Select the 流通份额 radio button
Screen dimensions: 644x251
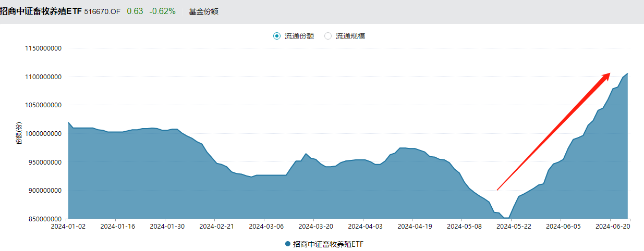277,36
